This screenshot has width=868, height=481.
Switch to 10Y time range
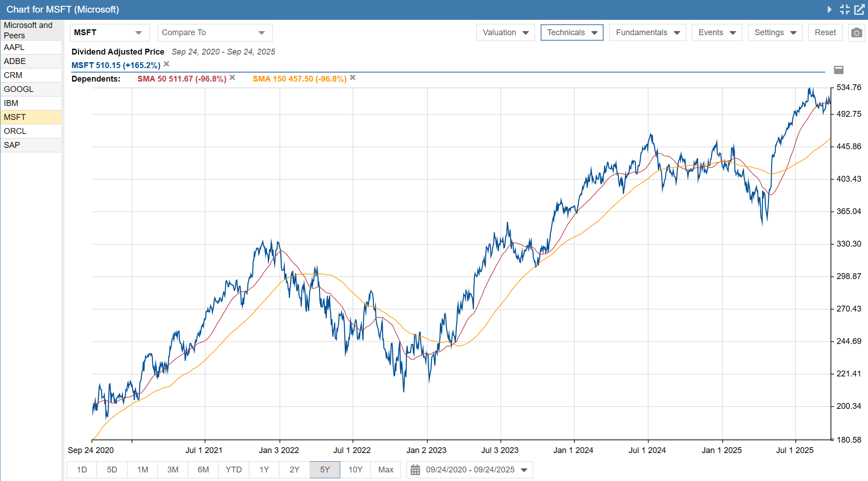[x=355, y=470]
